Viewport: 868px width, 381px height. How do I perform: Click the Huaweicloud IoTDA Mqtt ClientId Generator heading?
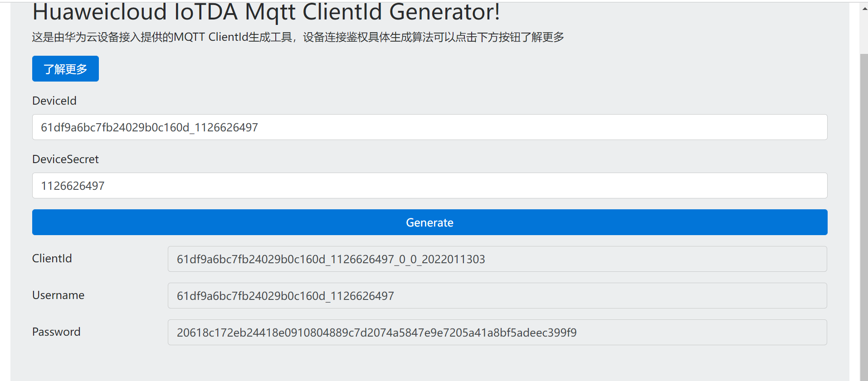(266, 12)
